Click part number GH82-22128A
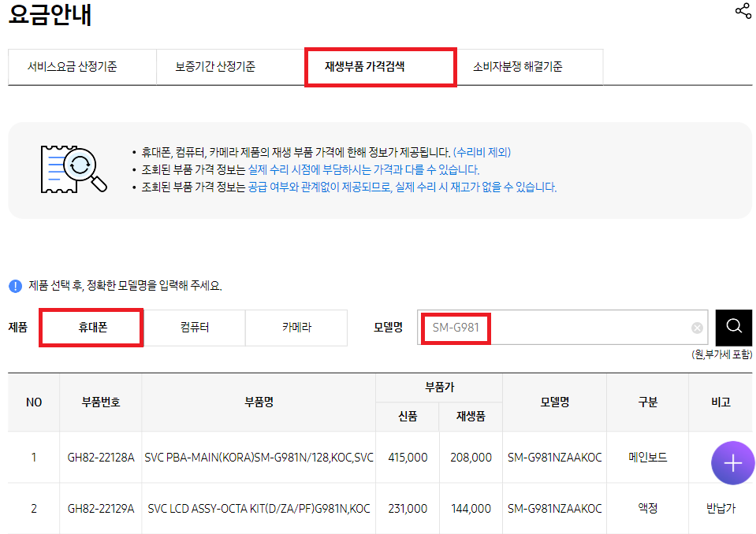The image size is (756, 534). coord(101,457)
